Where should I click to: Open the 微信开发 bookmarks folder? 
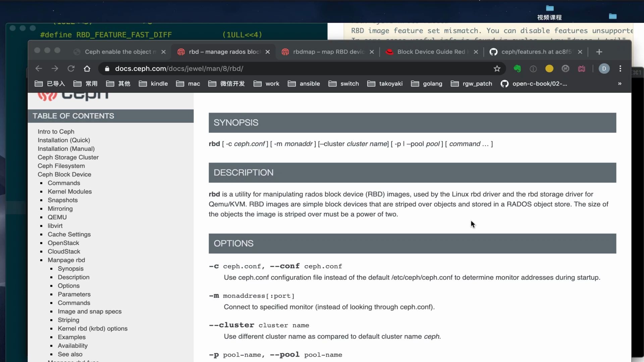coord(226,84)
